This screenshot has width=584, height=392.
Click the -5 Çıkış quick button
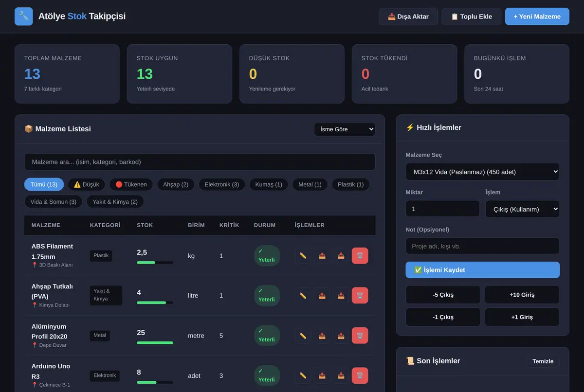coord(443,295)
